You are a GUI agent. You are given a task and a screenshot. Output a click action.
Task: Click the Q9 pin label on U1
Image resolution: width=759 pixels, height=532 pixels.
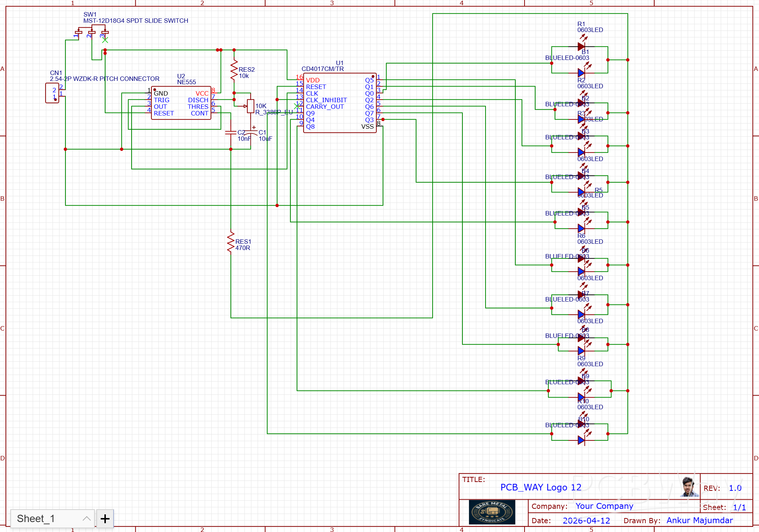point(310,113)
